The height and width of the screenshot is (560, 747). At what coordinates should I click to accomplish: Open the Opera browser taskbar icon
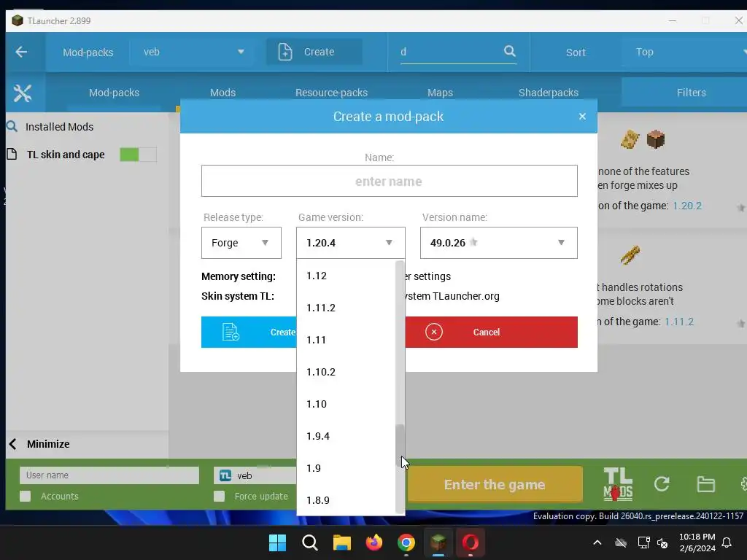coord(471,542)
